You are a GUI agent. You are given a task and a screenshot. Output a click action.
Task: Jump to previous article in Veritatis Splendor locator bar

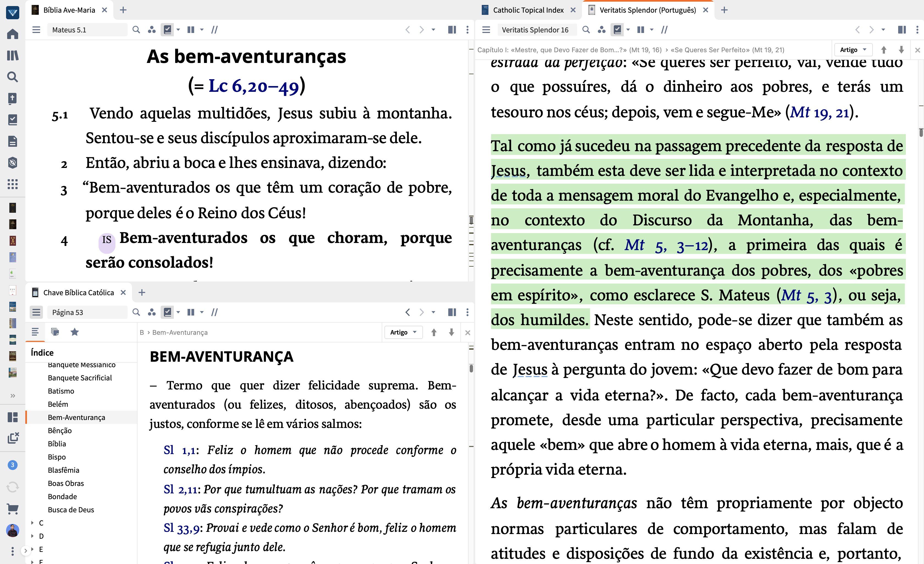coord(884,50)
